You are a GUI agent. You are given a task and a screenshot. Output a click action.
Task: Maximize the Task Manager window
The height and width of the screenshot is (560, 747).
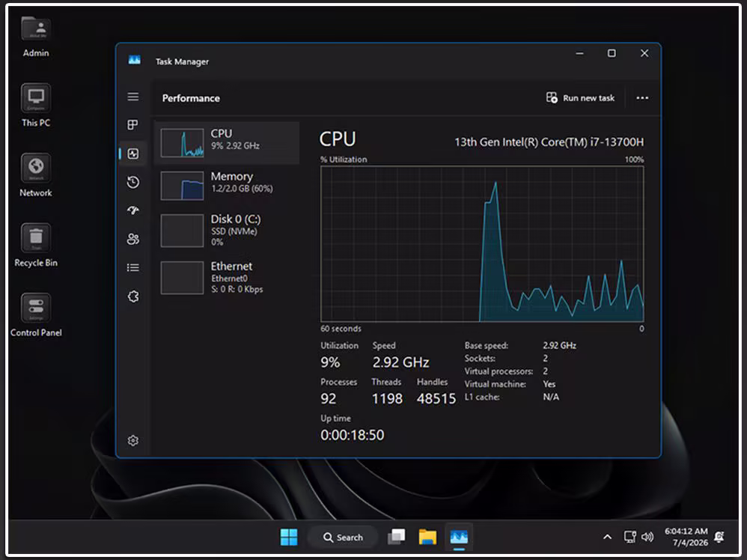(x=612, y=53)
